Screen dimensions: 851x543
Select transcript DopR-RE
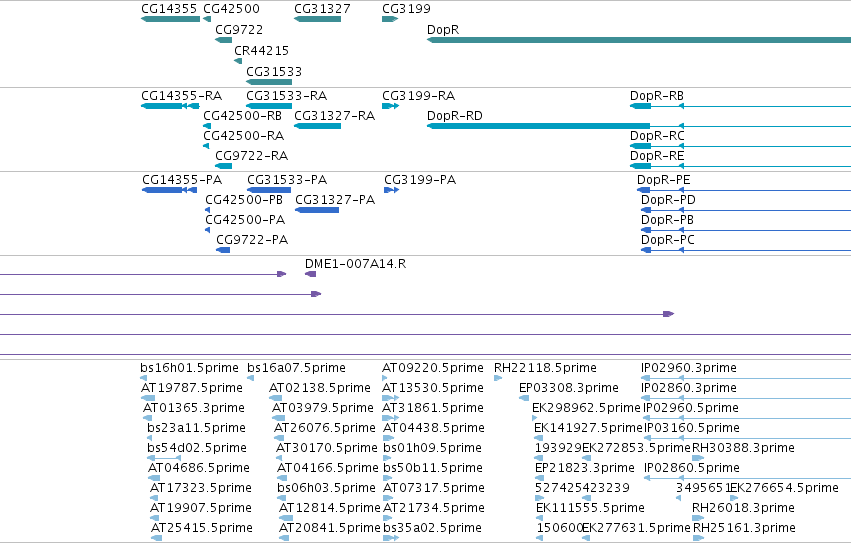coord(740,166)
